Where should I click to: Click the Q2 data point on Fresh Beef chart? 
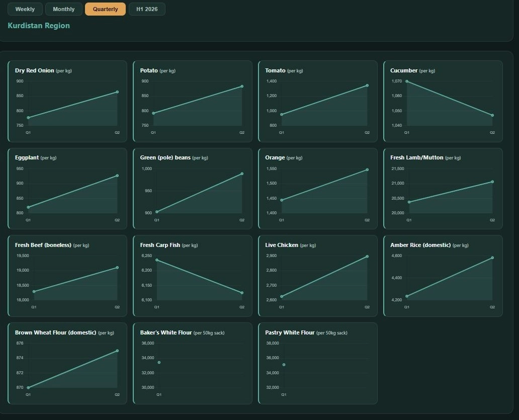click(117, 268)
